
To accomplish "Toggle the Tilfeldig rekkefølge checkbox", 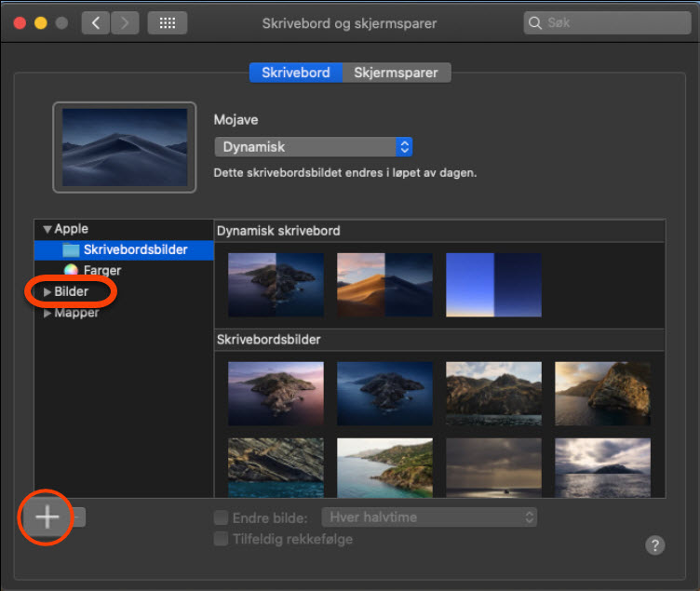I will (x=222, y=539).
